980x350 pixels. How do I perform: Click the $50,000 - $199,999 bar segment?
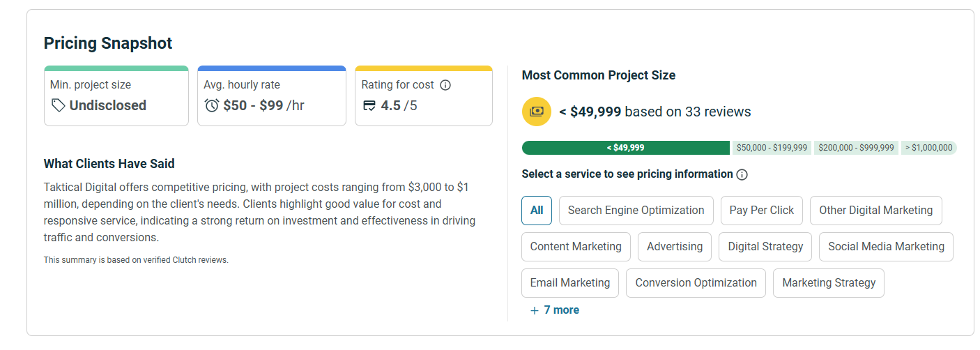772,148
